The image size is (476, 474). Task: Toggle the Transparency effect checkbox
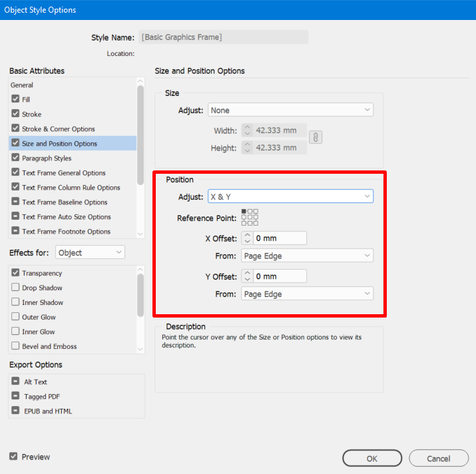coord(15,272)
